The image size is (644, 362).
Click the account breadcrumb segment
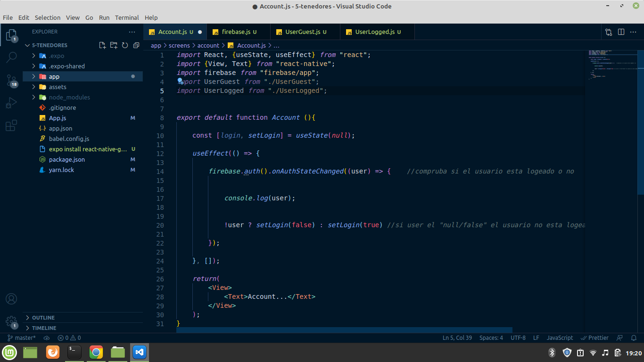pos(208,46)
